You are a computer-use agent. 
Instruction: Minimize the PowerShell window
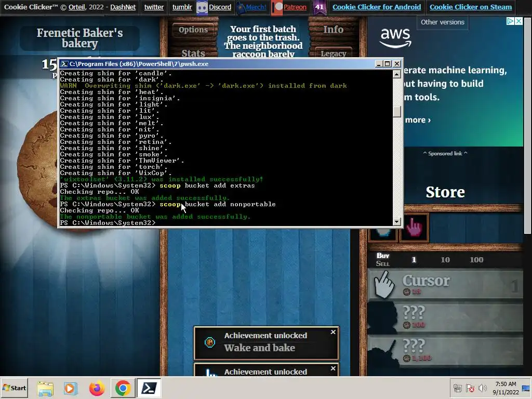click(x=379, y=64)
